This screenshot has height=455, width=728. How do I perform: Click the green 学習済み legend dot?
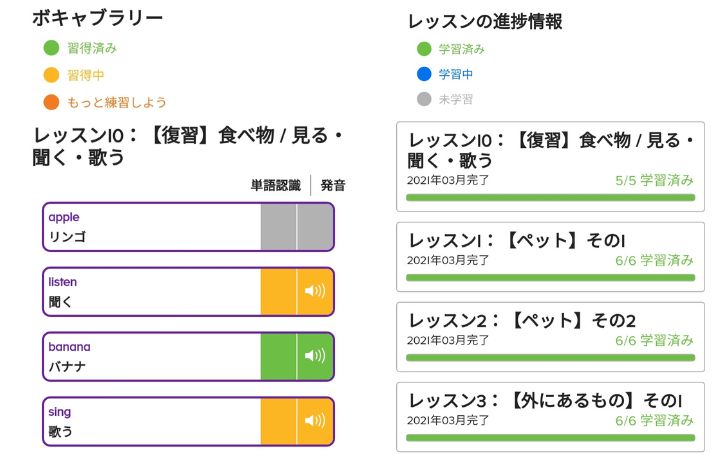[x=424, y=49]
